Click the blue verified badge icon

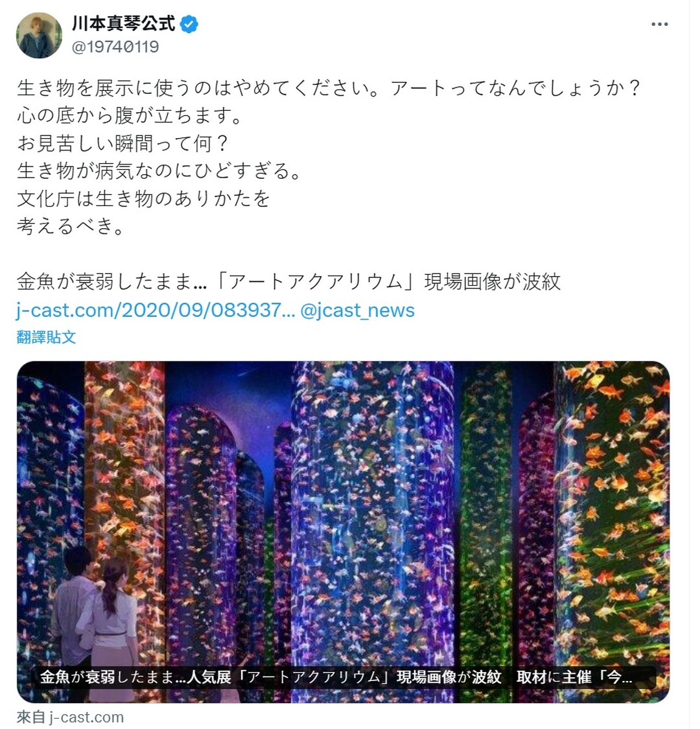[189, 24]
